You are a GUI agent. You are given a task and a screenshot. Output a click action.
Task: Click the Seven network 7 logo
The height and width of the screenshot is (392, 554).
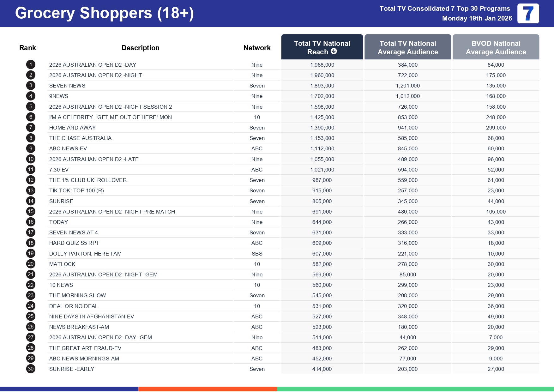[x=528, y=14]
